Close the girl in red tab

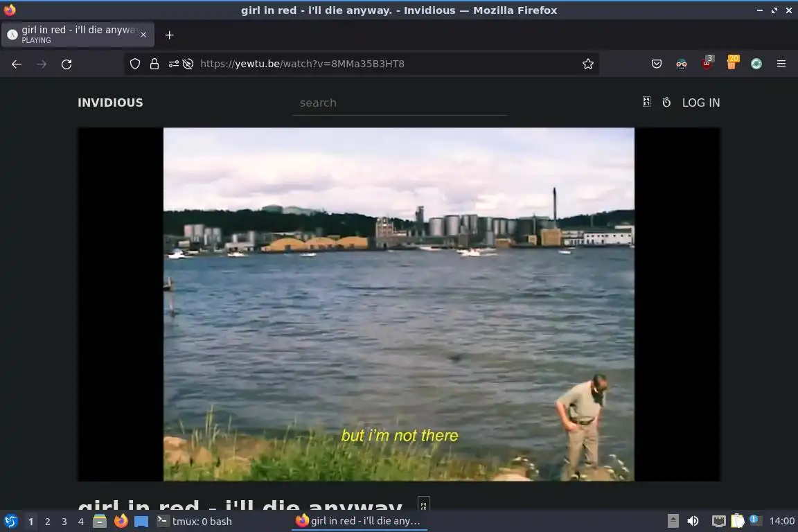pos(143,35)
